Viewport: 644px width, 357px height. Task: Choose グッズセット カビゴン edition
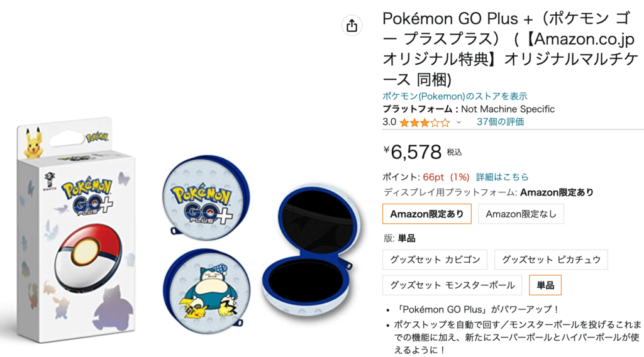[x=435, y=260]
